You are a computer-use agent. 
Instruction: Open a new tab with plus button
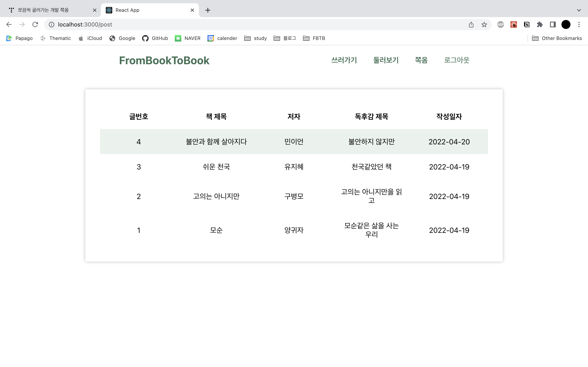pos(207,10)
